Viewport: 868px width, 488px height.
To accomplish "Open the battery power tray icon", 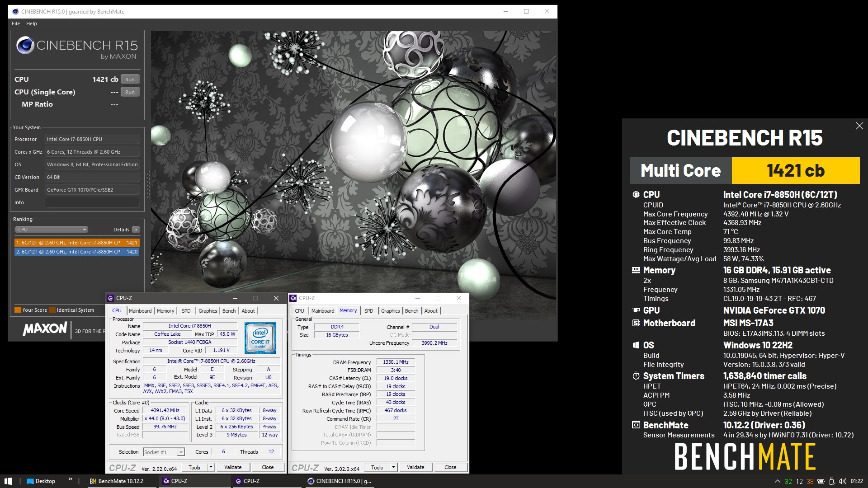I will [821, 481].
